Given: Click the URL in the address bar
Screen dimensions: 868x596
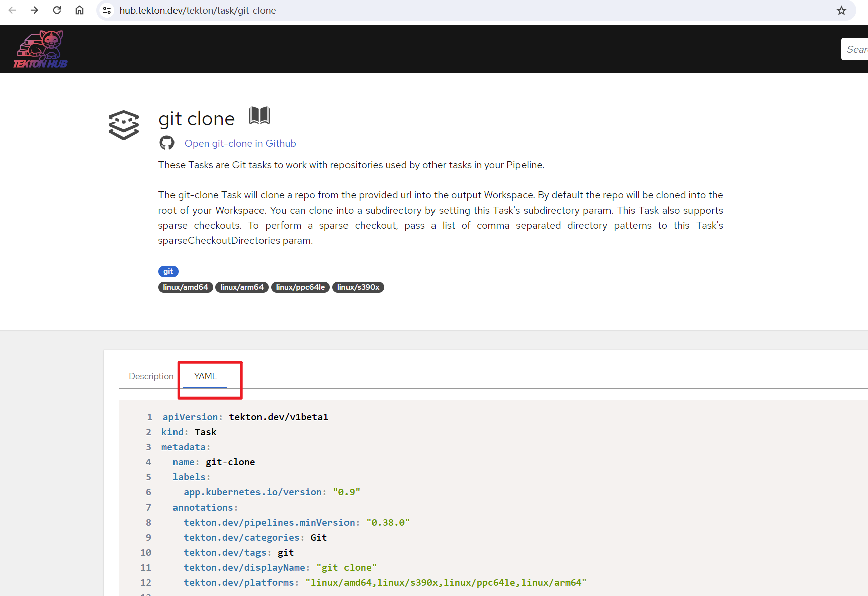Looking at the screenshot, I should tap(198, 10).
